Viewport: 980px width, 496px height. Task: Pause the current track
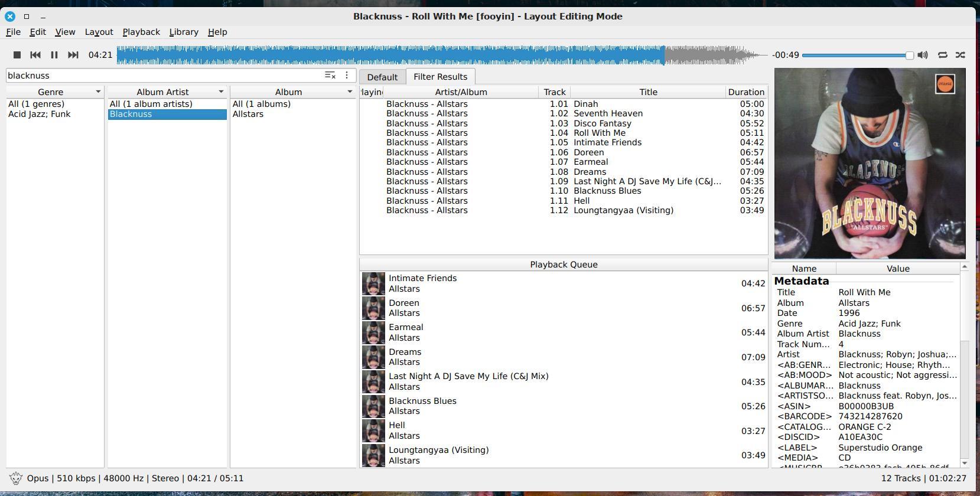point(54,55)
